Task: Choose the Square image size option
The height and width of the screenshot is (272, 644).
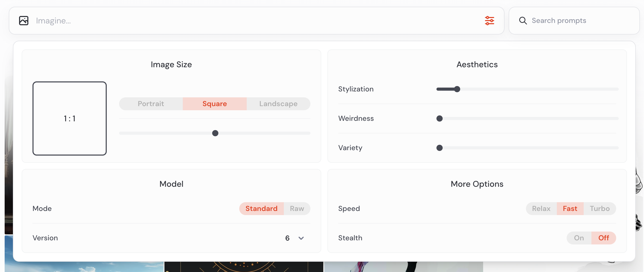Action: point(214,104)
